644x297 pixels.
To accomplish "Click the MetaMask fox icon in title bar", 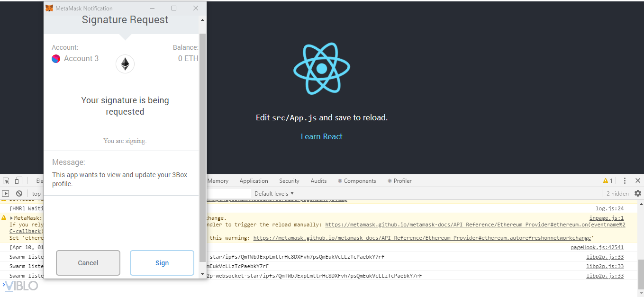I will click(49, 8).
